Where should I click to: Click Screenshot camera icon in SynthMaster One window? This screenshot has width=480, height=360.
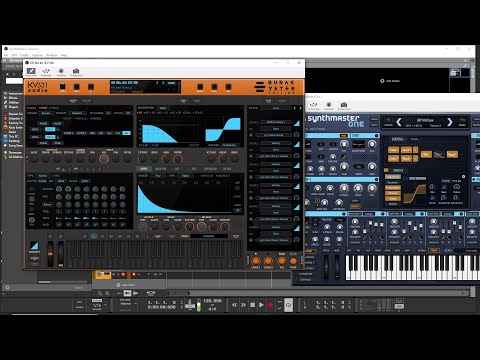(344, 106)
